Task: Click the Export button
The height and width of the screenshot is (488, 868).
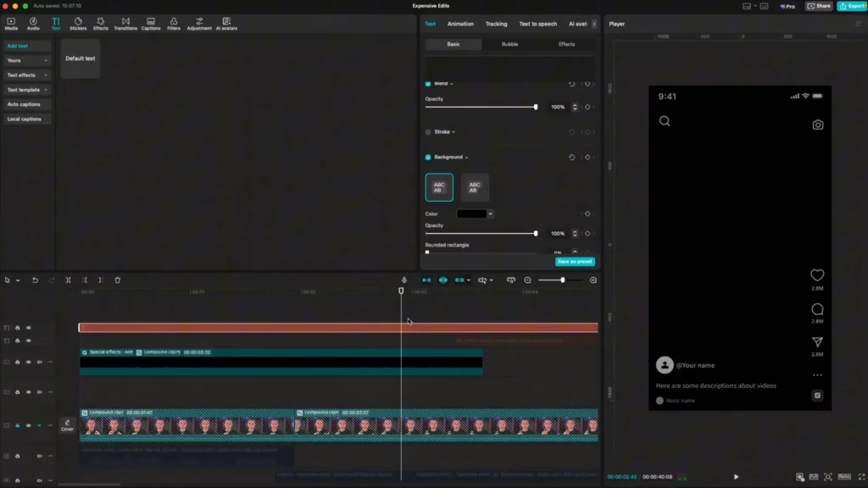Action: coord(851,6)
